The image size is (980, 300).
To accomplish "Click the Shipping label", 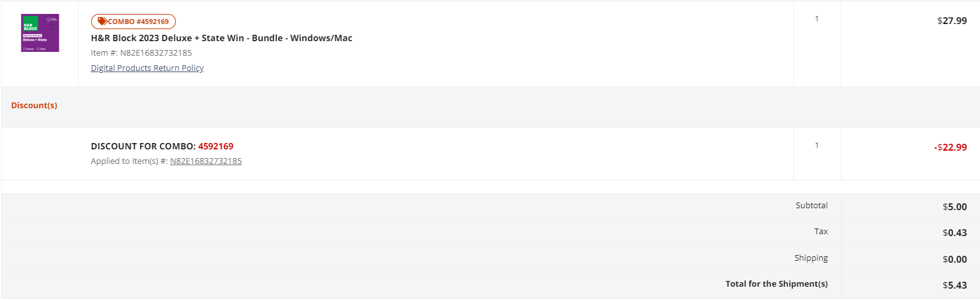I will (x=811, y=258).
